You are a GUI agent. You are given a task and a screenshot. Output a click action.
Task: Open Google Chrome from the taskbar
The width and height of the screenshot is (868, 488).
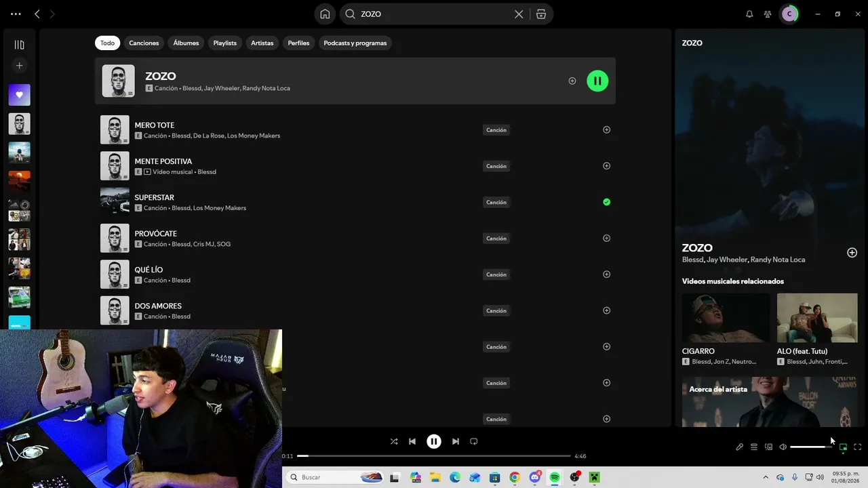[x=515, y=477]
